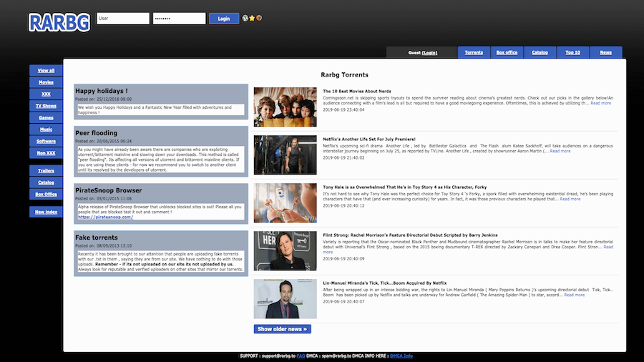The image size is (644, 362).
Task: Click the Flint Strong headline
Action: click(410, 235)
